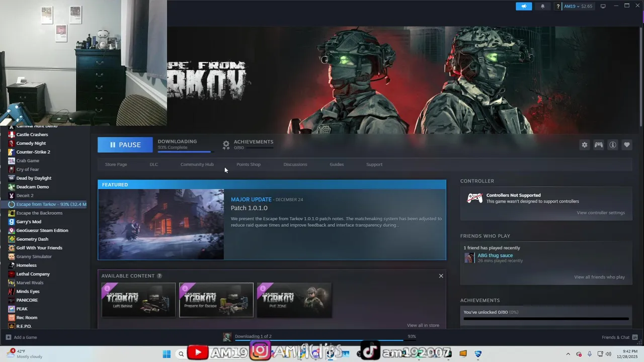This screenshot has height=362, width=644.
Task: Click the PANICORE game icon
Action: [12, 300]
